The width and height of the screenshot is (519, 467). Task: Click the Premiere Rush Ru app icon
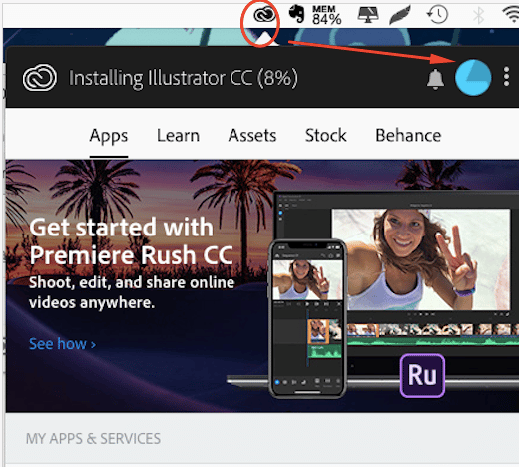point(422,376)
